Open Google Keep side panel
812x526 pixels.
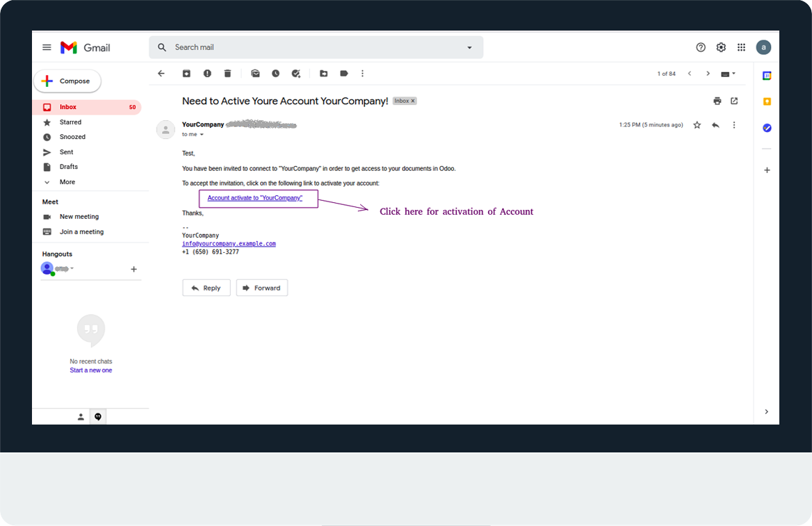click(x=767, y=101)
